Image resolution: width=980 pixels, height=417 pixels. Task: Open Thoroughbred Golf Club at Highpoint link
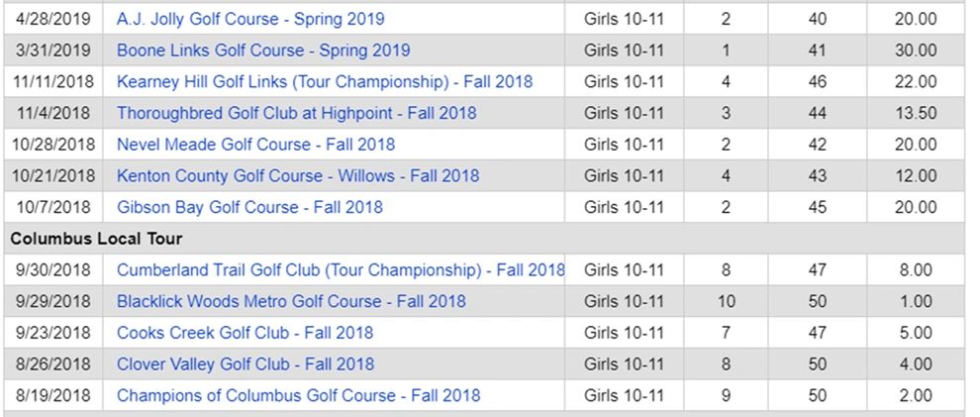(296, 113)
